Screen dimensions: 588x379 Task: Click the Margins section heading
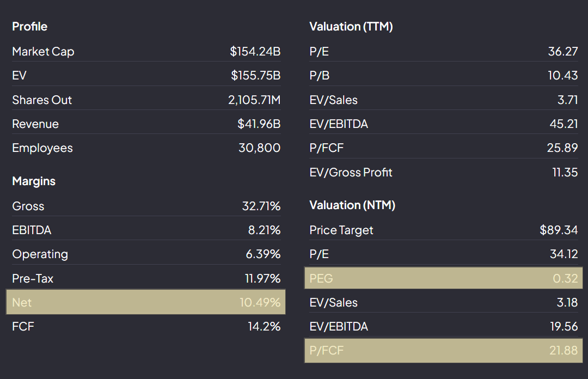(x=33, y=181)
